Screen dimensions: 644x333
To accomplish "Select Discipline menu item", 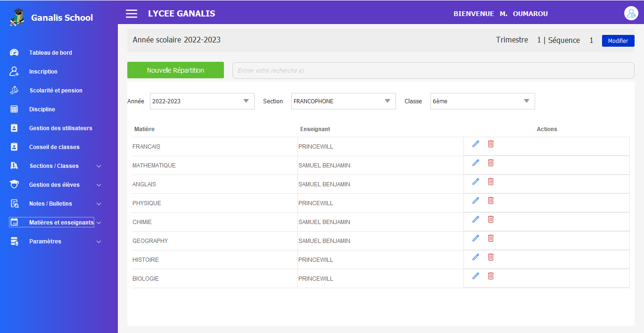I will [42, 109].
